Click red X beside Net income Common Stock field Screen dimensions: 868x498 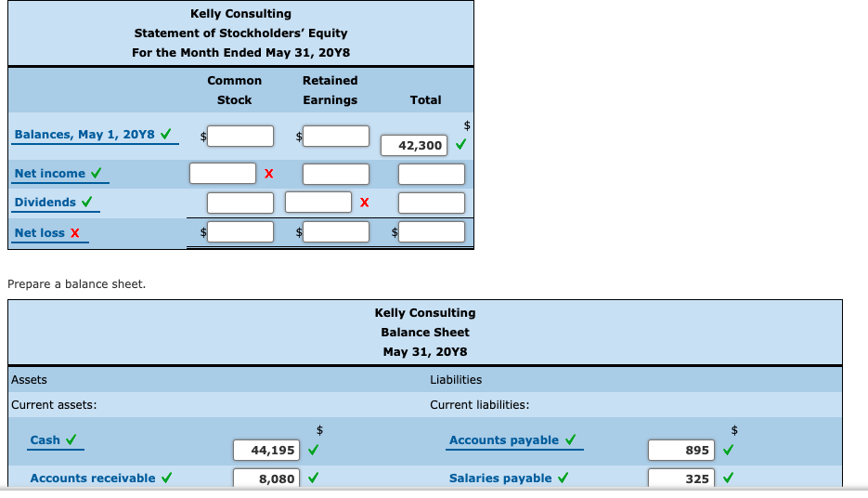point(269,174)
